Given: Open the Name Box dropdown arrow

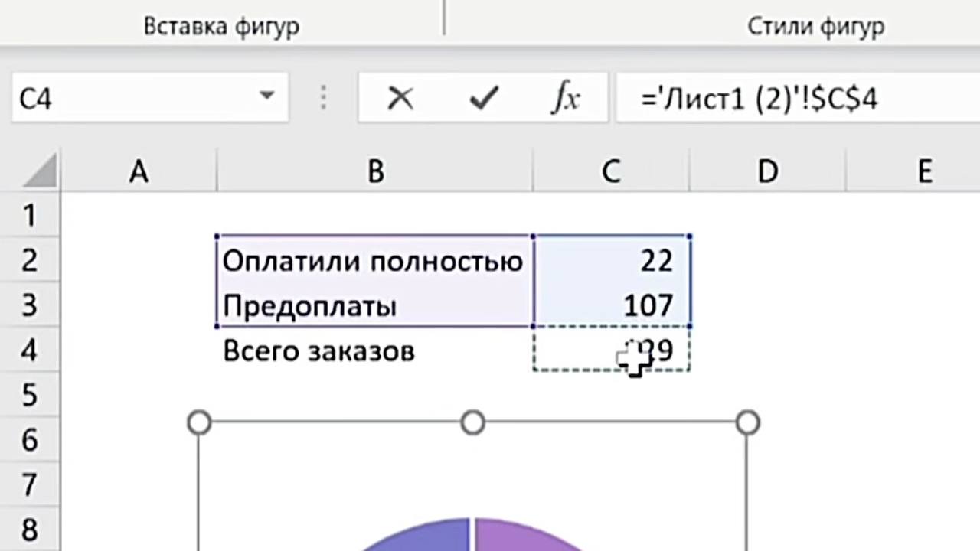Looking at the screenshot, I should tap(266, 96).
